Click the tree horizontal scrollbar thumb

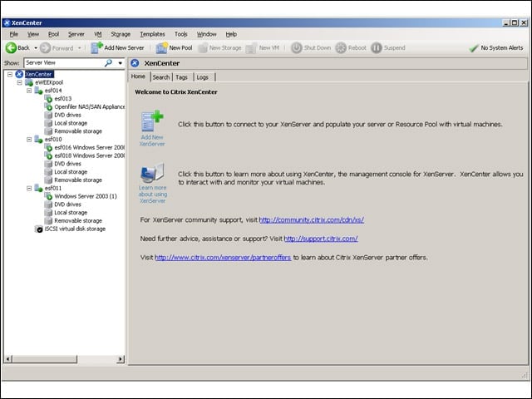45,359
